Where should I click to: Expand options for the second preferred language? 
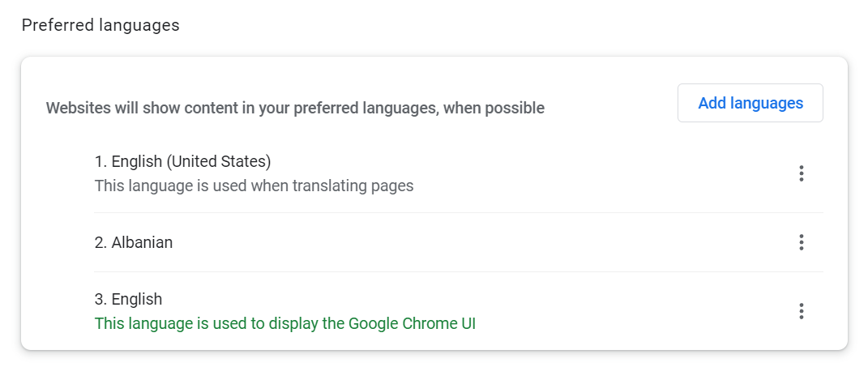(x=801, y=242)
